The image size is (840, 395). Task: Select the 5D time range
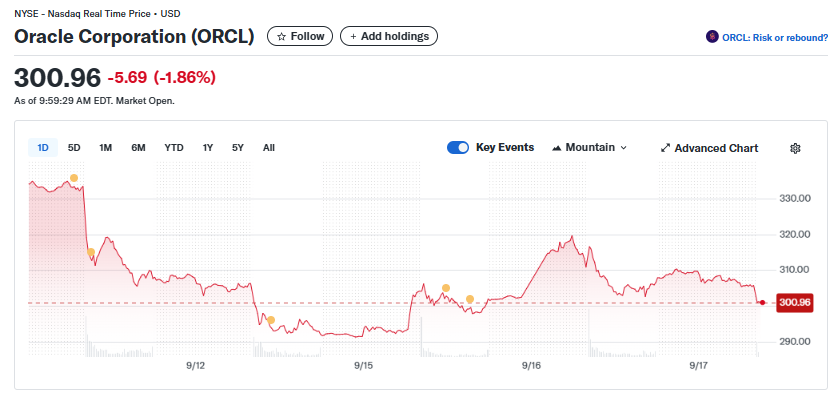pos(74,147)
